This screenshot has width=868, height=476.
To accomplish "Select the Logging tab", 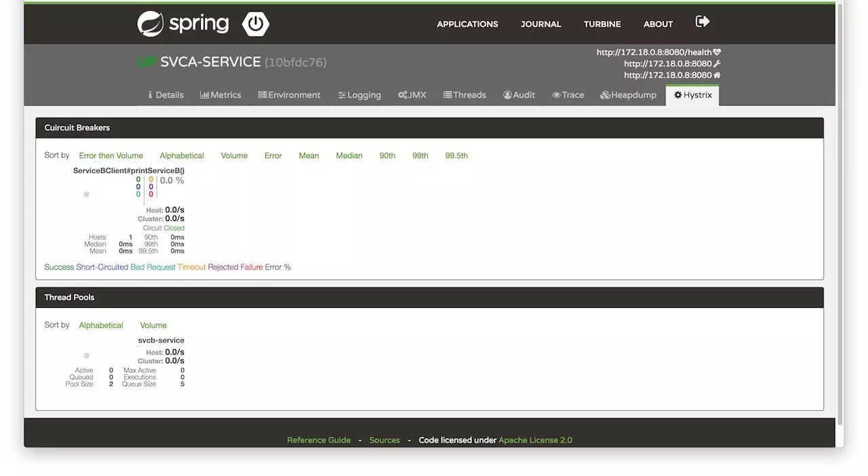I will tap(359, 95).
